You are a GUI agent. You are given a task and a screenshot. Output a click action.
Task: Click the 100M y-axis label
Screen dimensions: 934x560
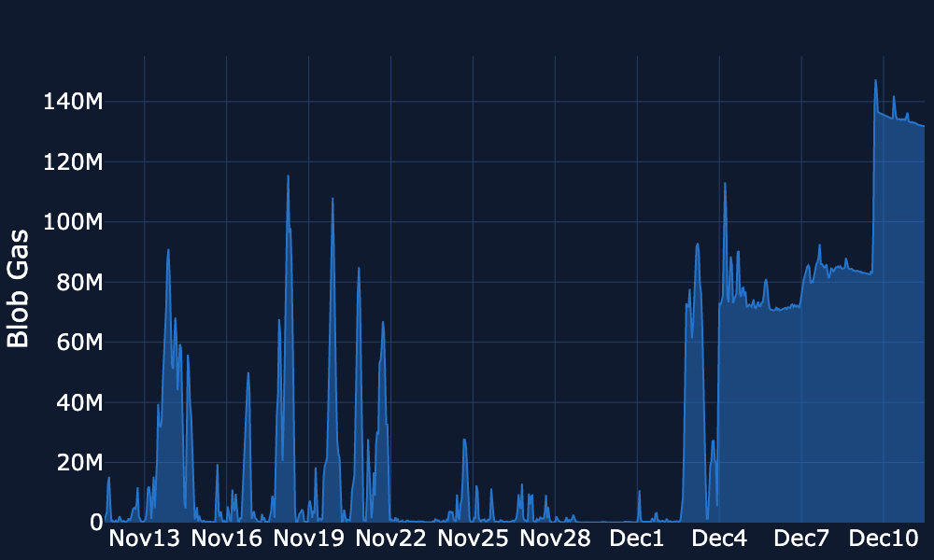coord(73,222)
